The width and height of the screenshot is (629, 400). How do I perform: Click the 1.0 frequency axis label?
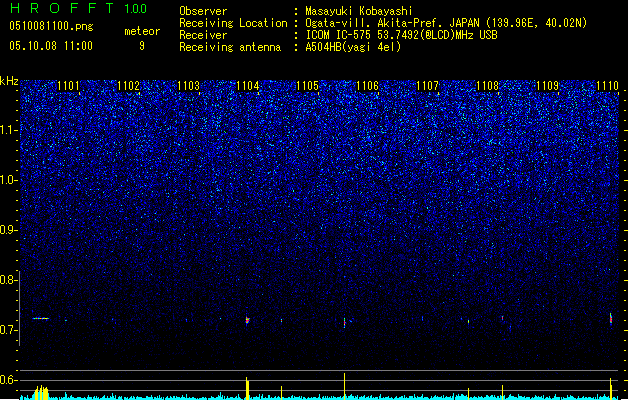click(8, 181)
